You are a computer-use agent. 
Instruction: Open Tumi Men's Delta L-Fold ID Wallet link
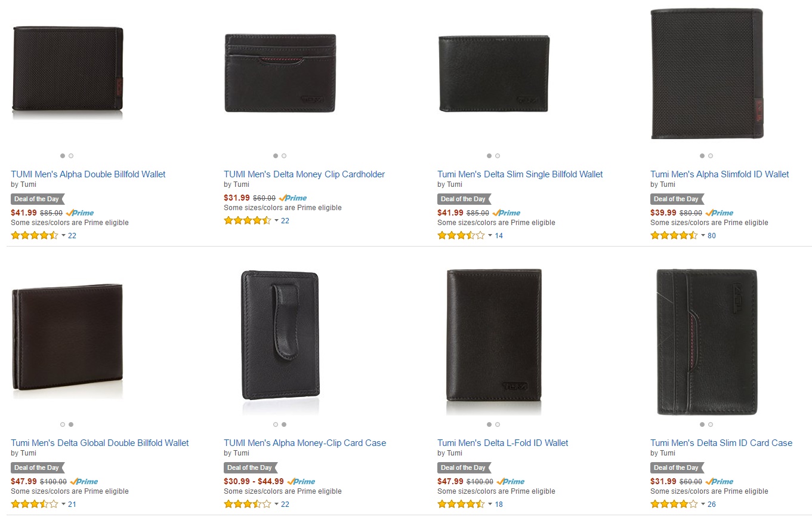(502, 443)
